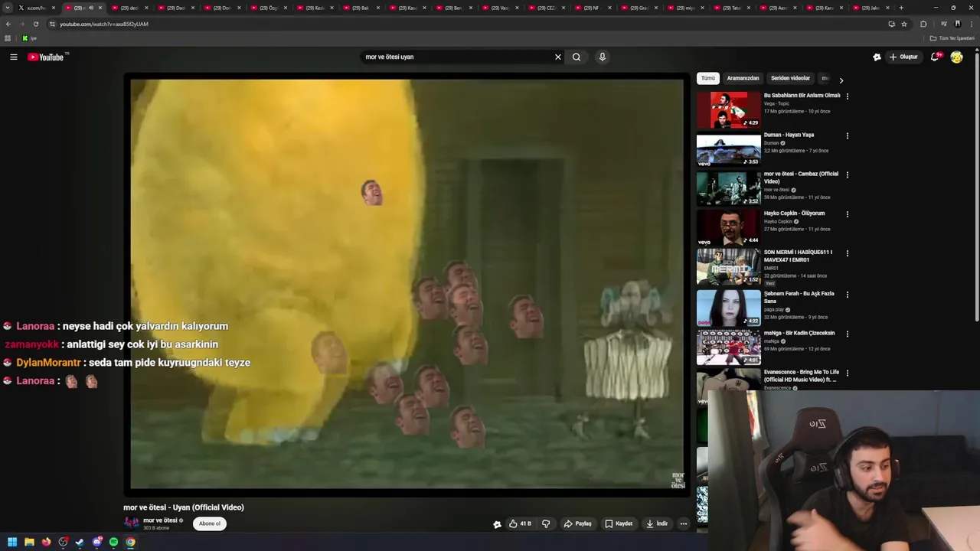Screen dimensions: 980x551
Task: Open options for mor ve ötesi - Cambaz
Action: (x=847, y=174)
